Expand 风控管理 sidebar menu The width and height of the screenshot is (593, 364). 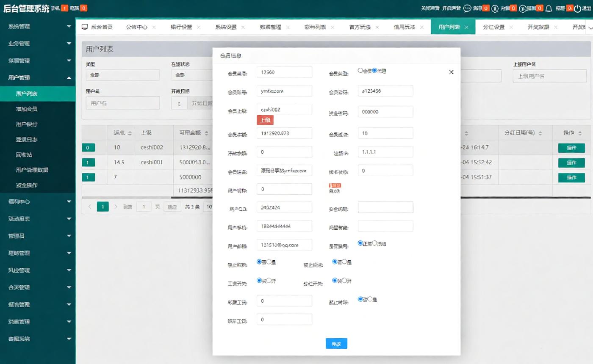click(38, 270)
